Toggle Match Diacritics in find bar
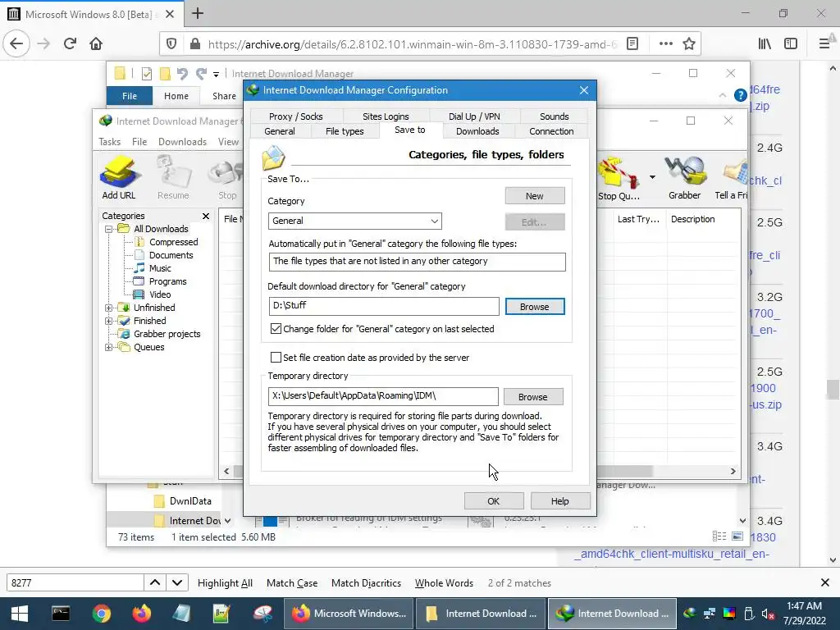The width and height of the screenshot is (840, 630). [366, 583]
